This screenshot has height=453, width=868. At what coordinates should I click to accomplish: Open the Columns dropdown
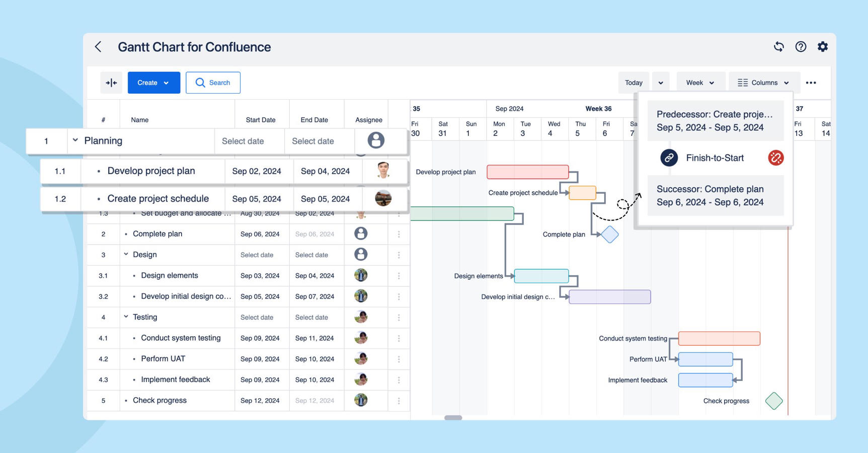[x=763, y=83]
